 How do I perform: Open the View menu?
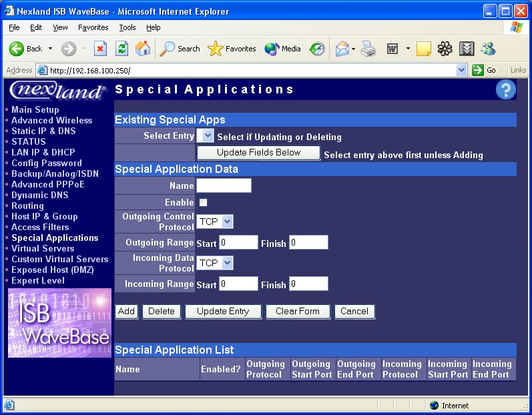point(60,27)
